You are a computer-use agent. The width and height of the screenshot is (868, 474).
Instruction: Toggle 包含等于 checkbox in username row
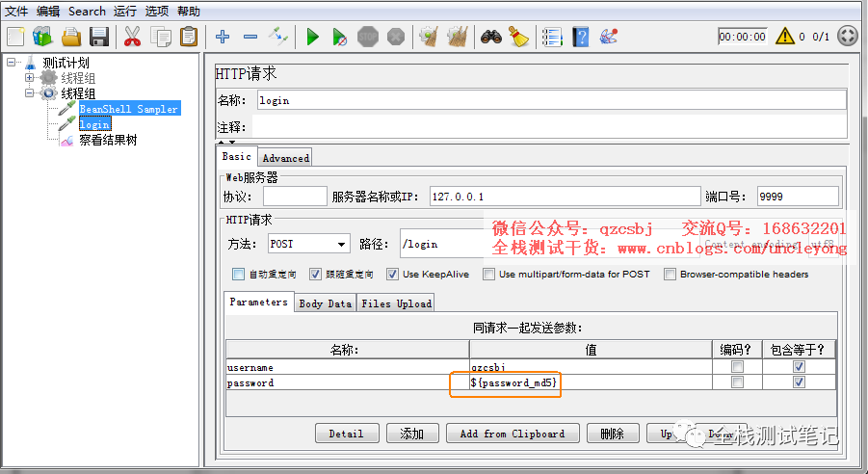coord(799,366)
